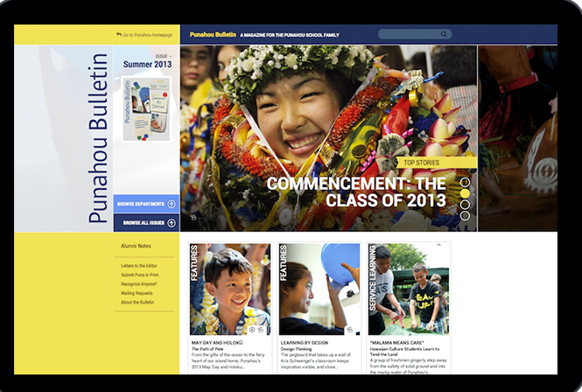Image resolution: width=582 pixels, height=392 pixels.
Task: Click the search input field in the header
Action: point(415,34)
